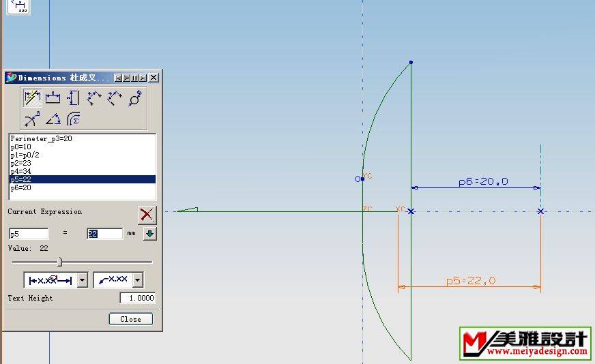Click the X point marker right on axis

(x=540, y=211)
